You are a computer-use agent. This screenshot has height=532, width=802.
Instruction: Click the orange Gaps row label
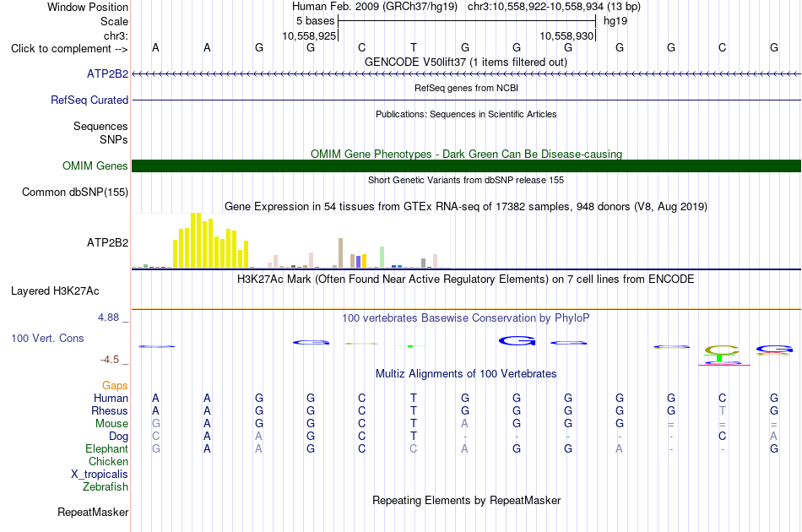coord(115,385)
